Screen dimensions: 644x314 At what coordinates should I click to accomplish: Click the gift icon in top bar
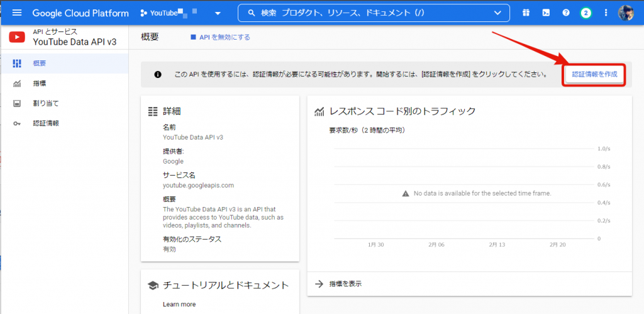(x=526, y=13)
